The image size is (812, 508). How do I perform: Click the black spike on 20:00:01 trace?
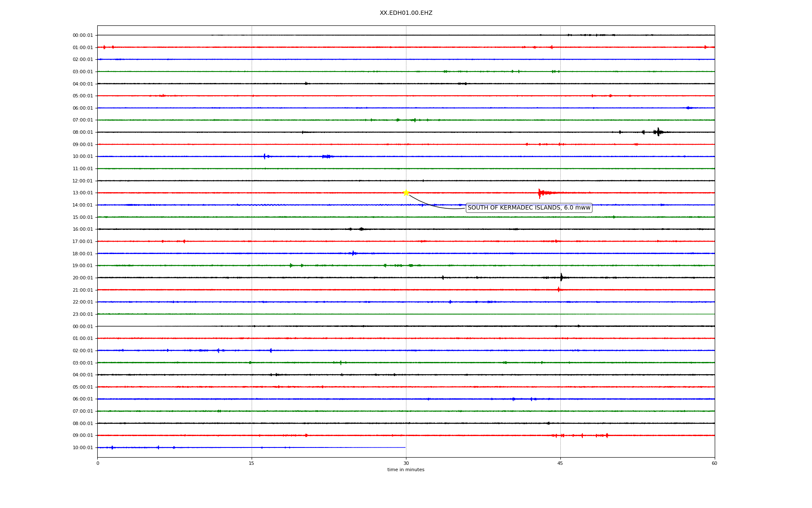tap(561, 278)
